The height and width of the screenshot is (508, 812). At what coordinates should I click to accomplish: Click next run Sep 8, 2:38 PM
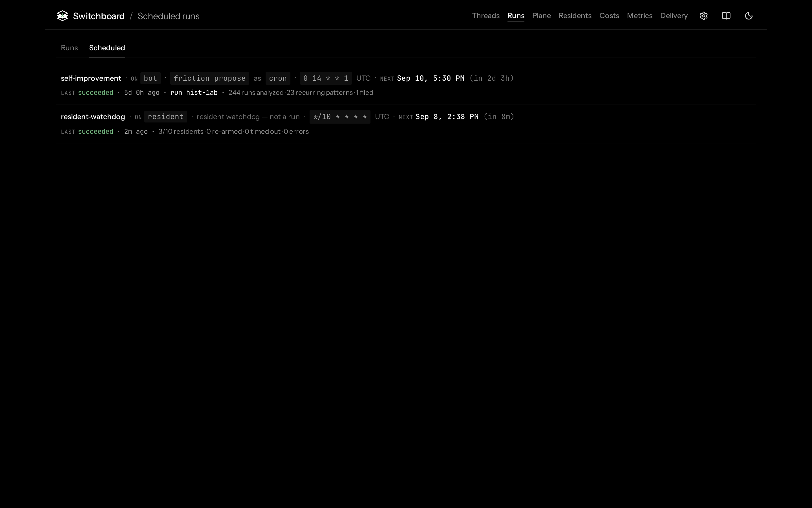tap(447, 117)
